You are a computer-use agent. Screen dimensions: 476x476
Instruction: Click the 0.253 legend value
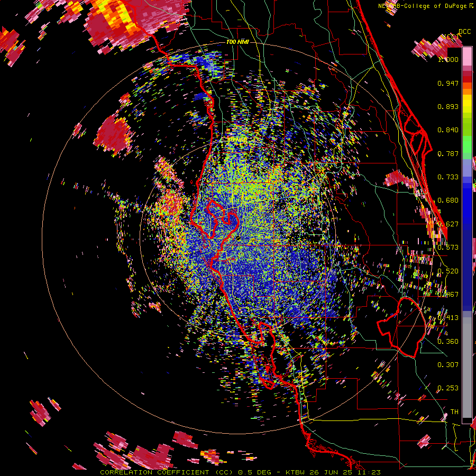tap(448, 388)
